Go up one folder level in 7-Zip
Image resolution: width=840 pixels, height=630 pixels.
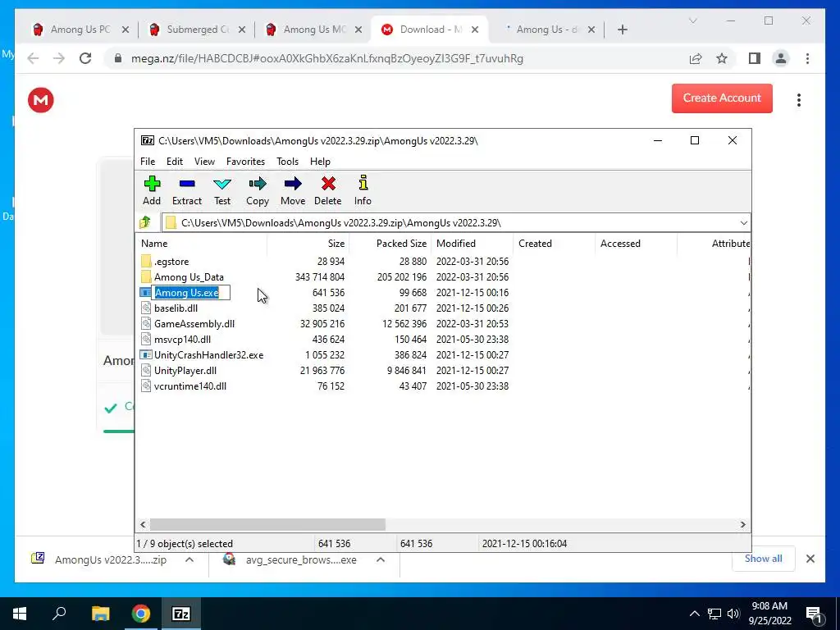point(145,222)
